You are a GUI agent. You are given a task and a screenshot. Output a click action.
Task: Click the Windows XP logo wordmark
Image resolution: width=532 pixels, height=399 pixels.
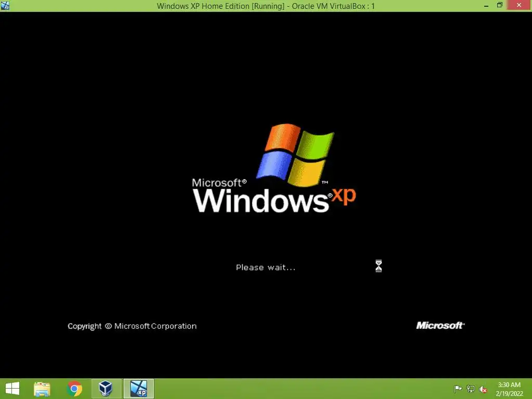274,200
